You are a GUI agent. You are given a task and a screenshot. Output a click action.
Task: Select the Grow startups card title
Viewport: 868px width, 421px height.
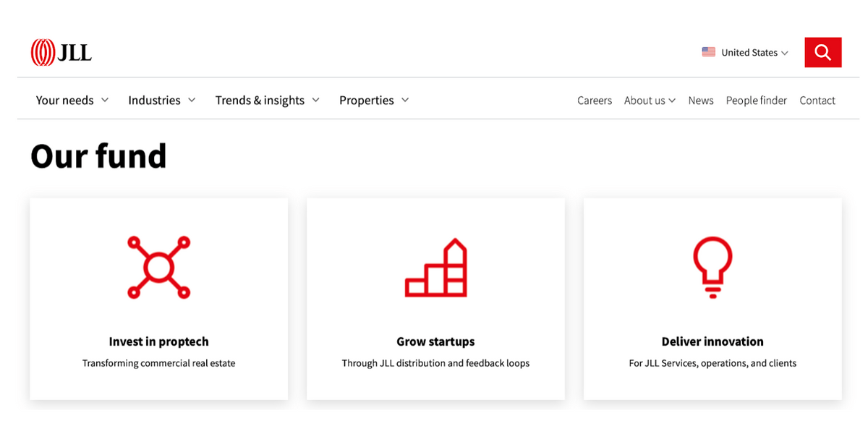[x=435, y=341]
